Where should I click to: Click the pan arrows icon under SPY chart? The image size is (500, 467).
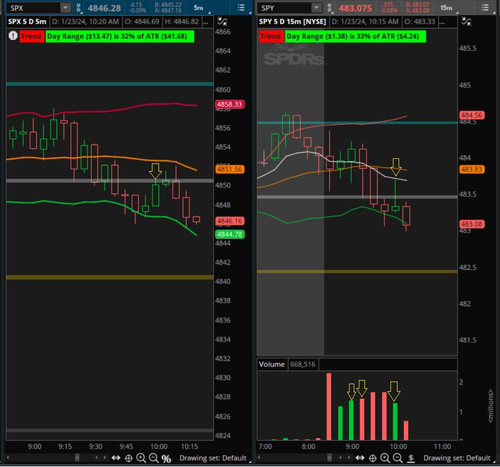point(360,458)
